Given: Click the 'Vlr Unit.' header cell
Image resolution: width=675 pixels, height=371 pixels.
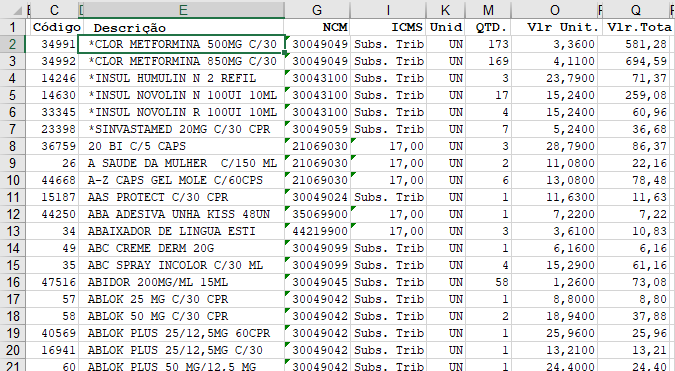Looking at the screenshot, I should coord(554,28).
